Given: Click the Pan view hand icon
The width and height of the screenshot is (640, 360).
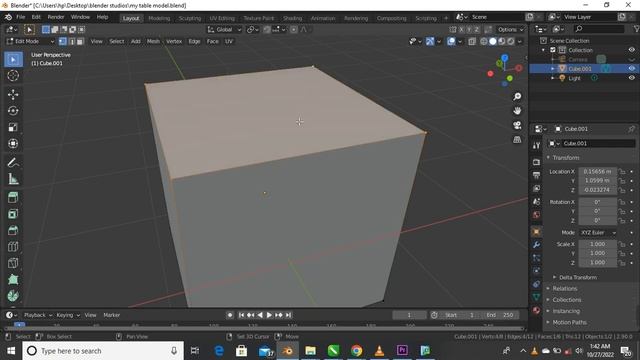Looking at the screenshot, I should point(517,111).
